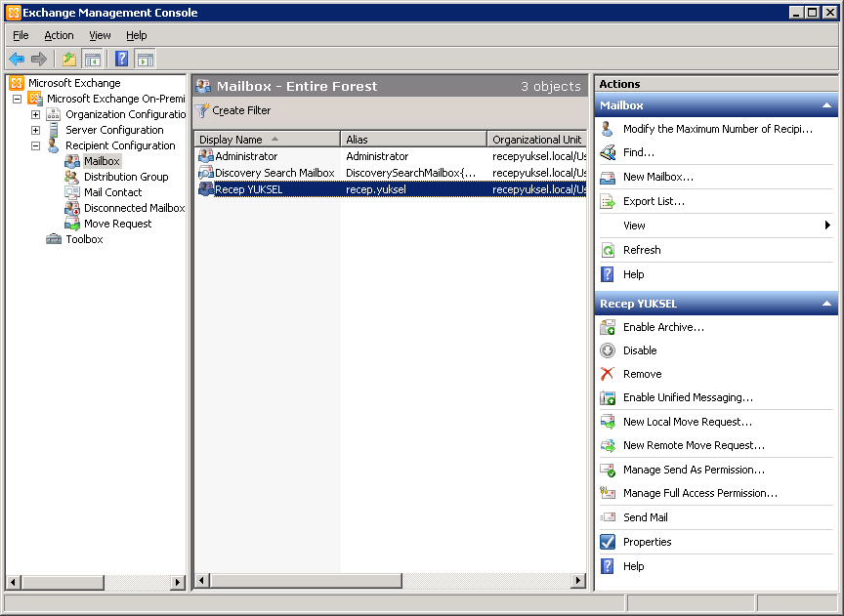The height and width of the screenshot is (616, 844).
Task: Click the console tree scroll right arrow
Action: point(177,582)
